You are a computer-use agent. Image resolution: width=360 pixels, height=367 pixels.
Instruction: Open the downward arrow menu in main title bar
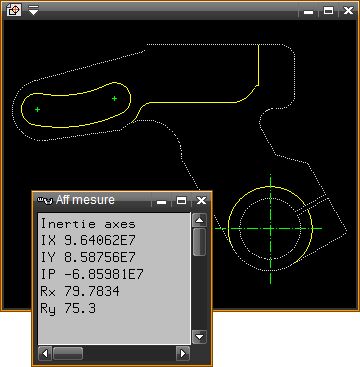tap(33, 10)
